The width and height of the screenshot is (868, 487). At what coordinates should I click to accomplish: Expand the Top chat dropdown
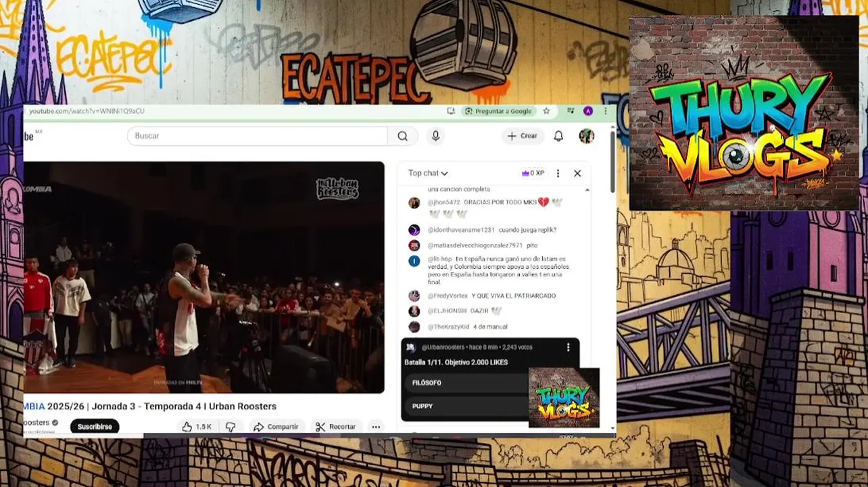pos(428,173)
